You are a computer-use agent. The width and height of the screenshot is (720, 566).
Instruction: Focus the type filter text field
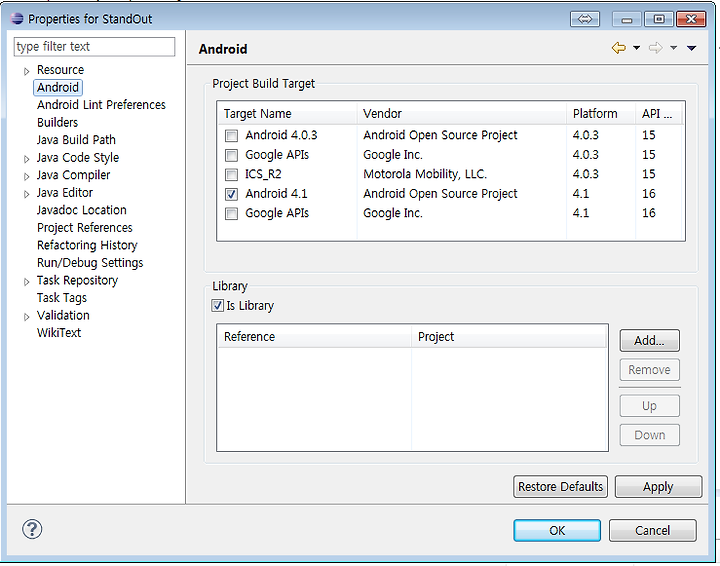(x=95, y=47)
